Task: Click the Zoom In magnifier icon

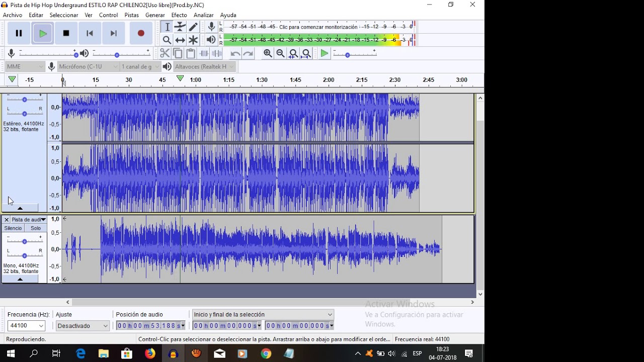Action: pos(268,53)
